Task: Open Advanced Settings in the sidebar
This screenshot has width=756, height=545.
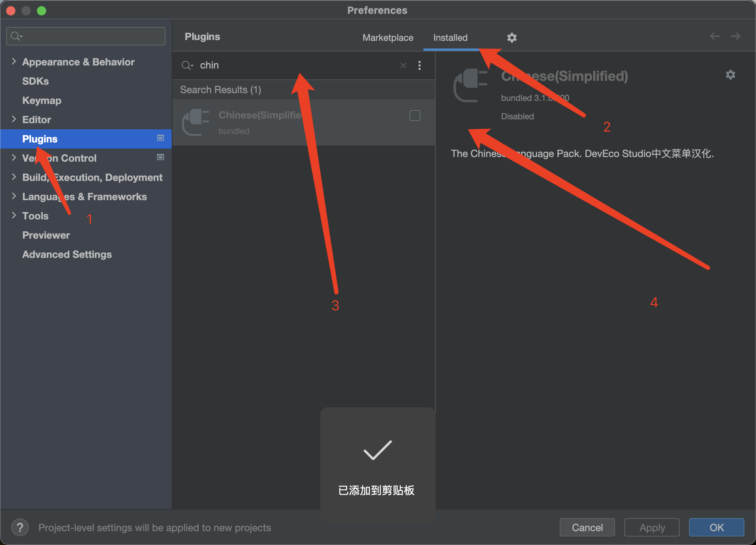Action: [67, 254]
